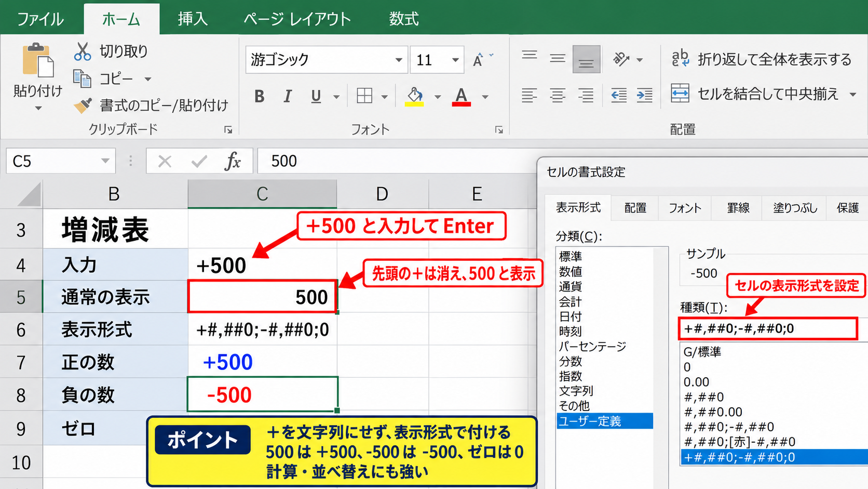Image resolution: width=868 pixels, height=489 pixels.
Task: Click the 種類 format code input field
Action: 768,328
